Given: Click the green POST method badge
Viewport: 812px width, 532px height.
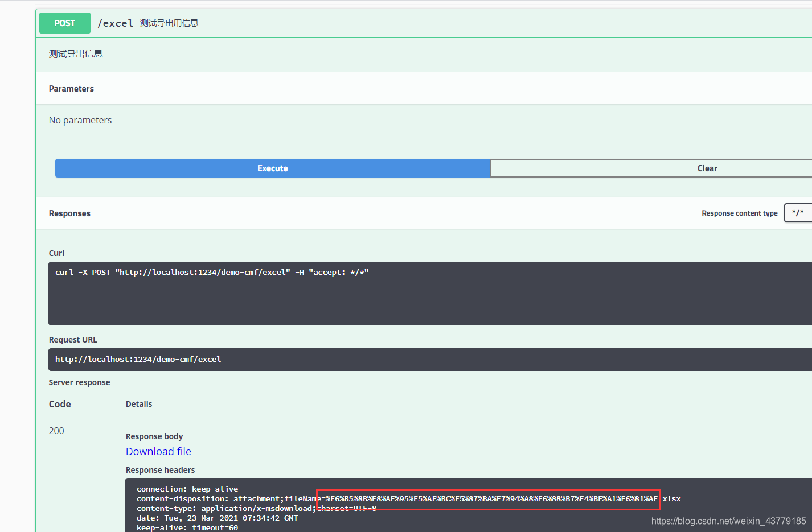Looking at the screenshot, I should [65, 23].
